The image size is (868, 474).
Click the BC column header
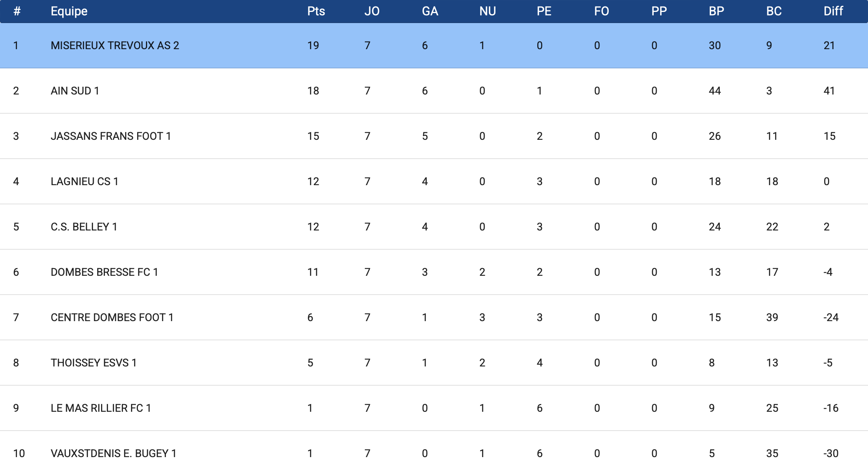pyautogui.click(x=774, y=11)
